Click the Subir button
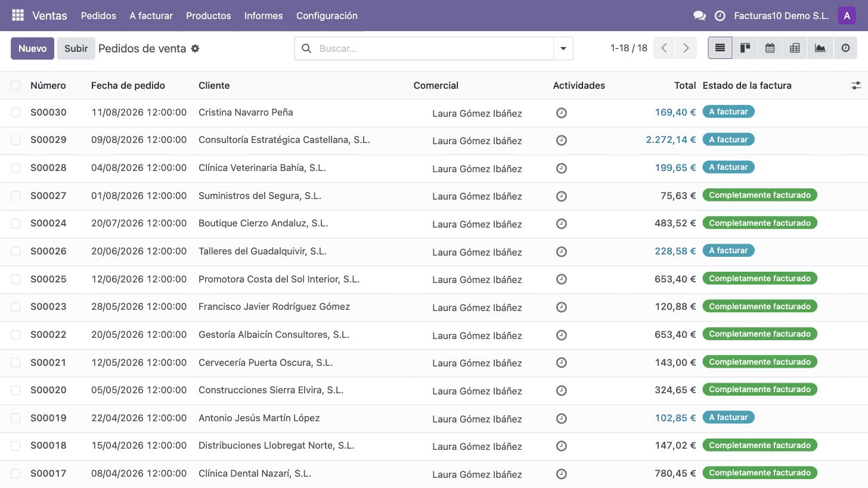The width and height of the screenshot is (868, 488). coord(76,48)
